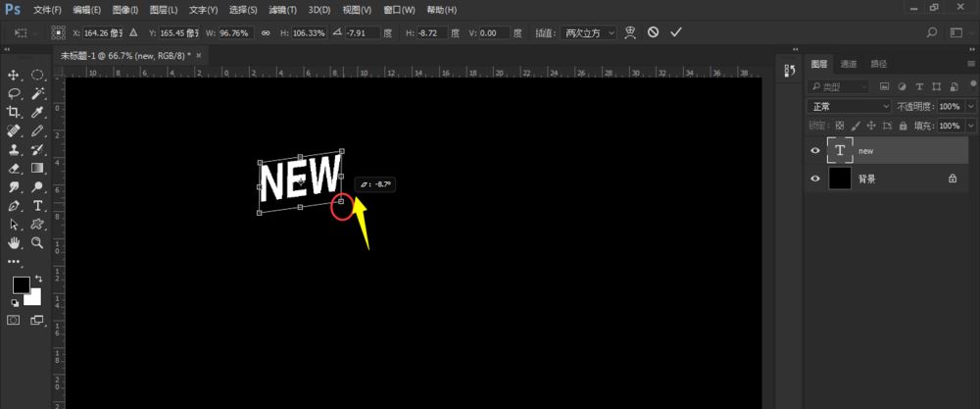Select the Spot Healing Brush tool
980x409 pixels.
pos(13,130)
